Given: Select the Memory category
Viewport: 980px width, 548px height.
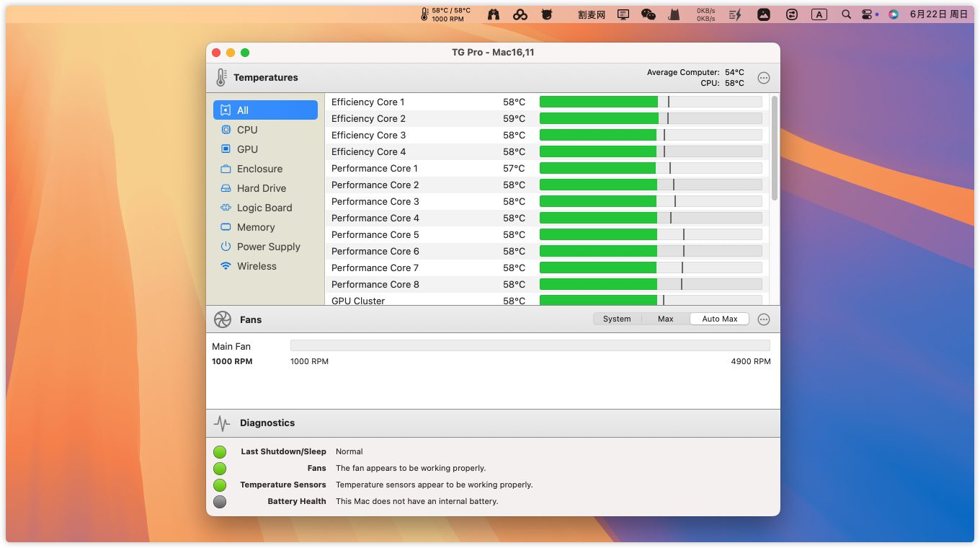Looking at the screenshot, I should (265, 227).
